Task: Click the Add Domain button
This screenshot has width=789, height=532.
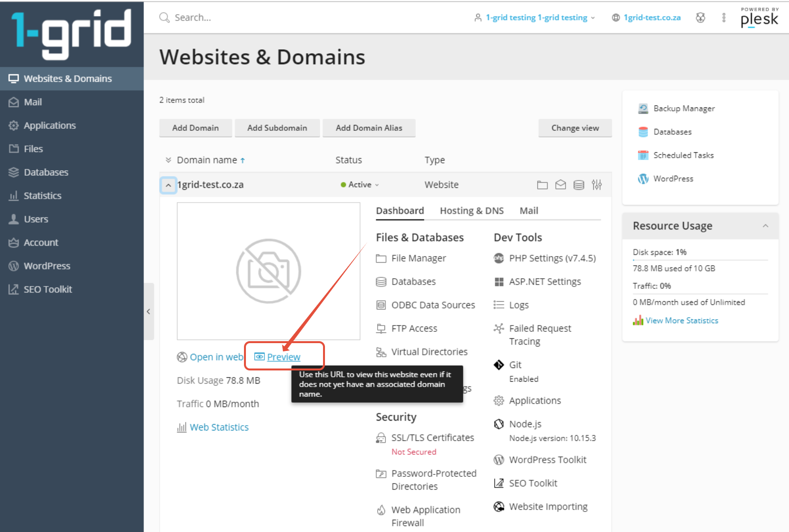Action: click(x=195, y=128)
